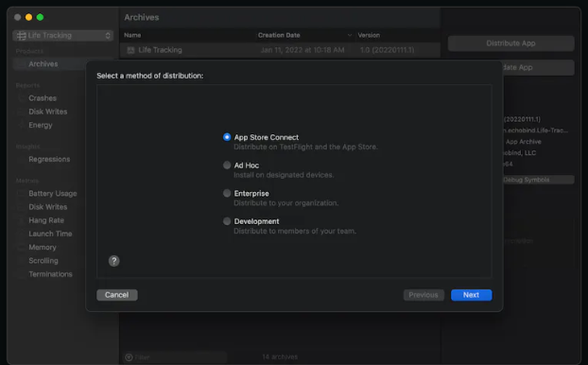Click the yellow minimize window button
The height and width of the screenshot is (365, 588).
(28, 17)
